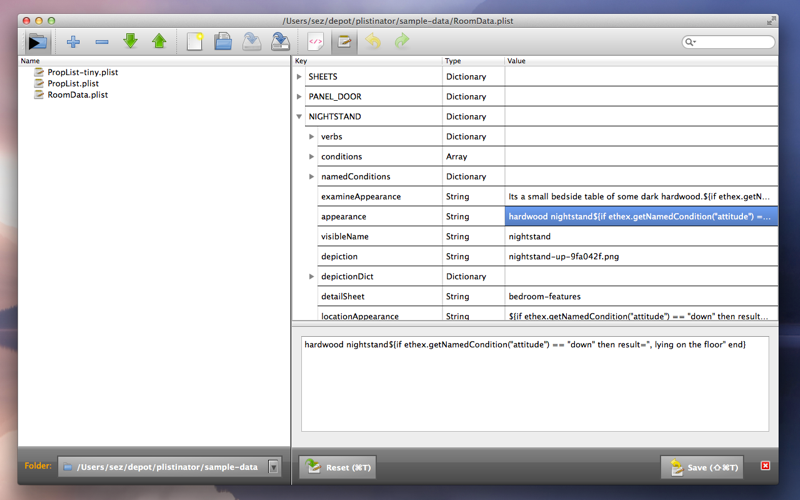This screenshot has width=800, height=500.
Task: Click the yellow undo arrow
Action: tap(373, 41)
